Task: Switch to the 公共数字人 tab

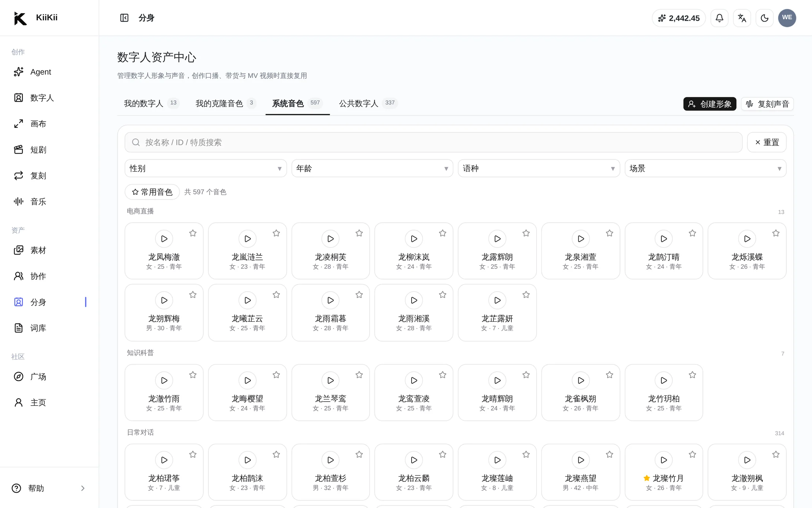Action: [x=368, y=103]
